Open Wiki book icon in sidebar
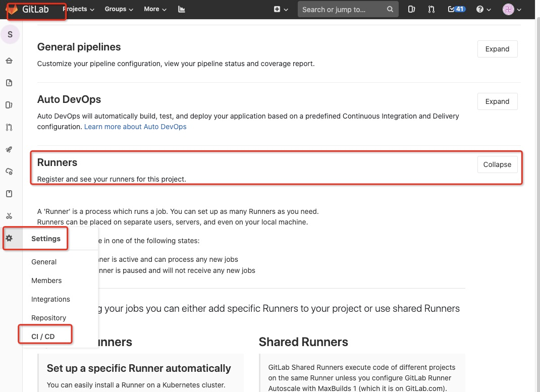Image resolution: width=540 pixels, height=392 pixels. [x=9, y=194]
